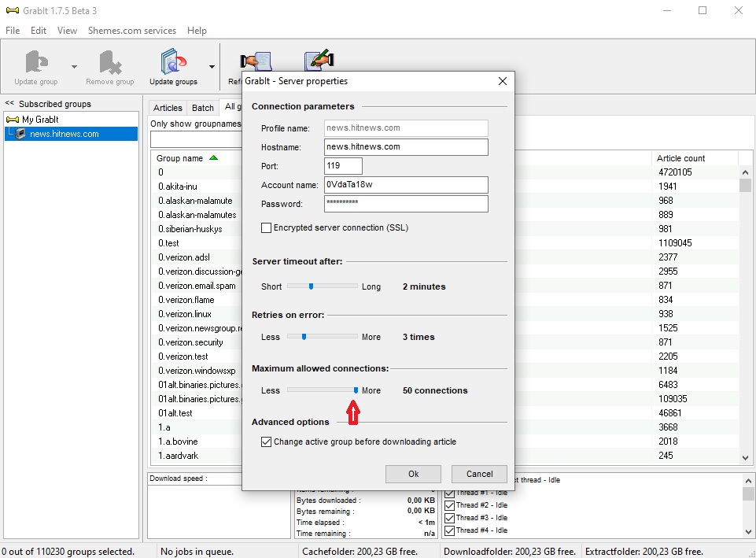
Task: Open the Update groups dropdown arrow
Action: click(212, 67)
